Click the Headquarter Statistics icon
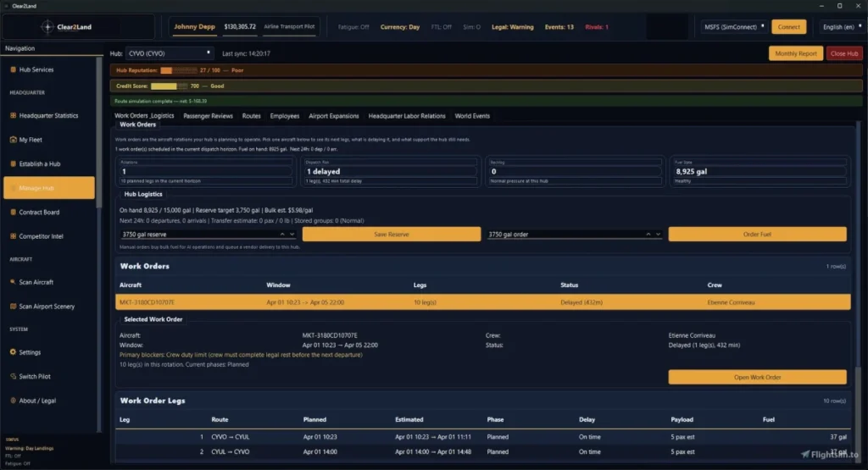Image resolution: width=868 pixels, height=470 pixels. point(13,115)
